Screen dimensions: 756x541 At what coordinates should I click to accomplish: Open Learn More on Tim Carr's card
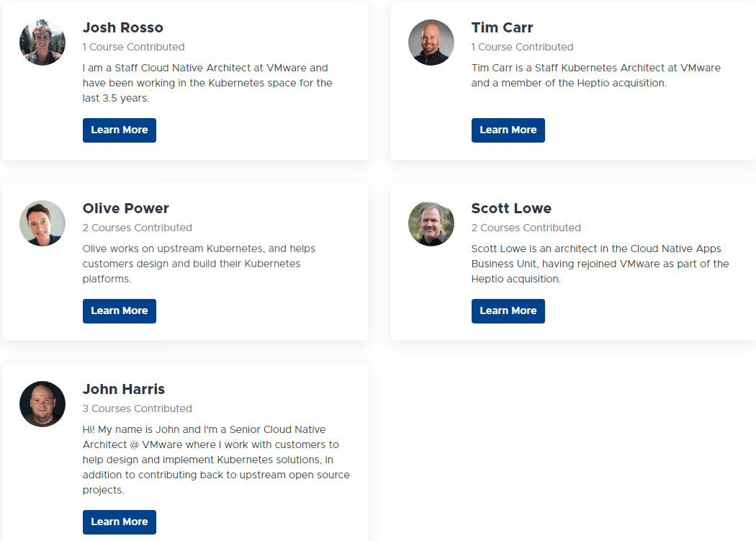pos(508,130)
